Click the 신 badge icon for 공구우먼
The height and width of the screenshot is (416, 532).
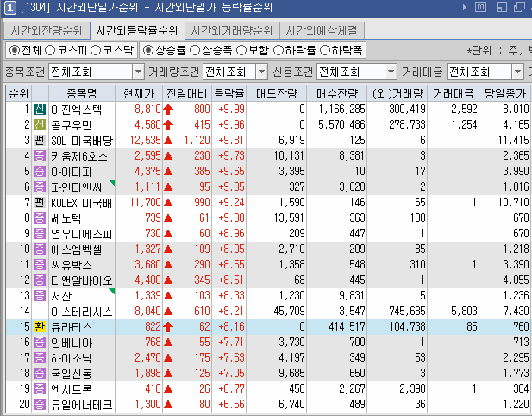(x=40, y=125)
